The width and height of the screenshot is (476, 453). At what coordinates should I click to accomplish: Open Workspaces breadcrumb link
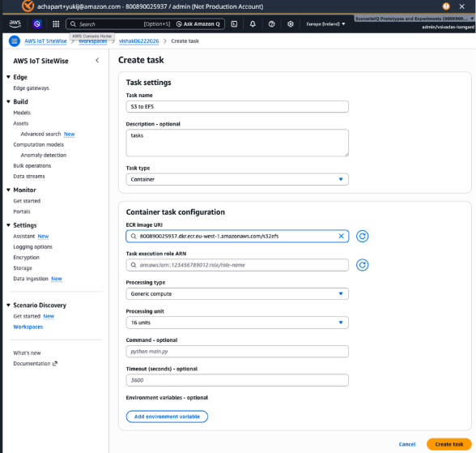[93, 41]
